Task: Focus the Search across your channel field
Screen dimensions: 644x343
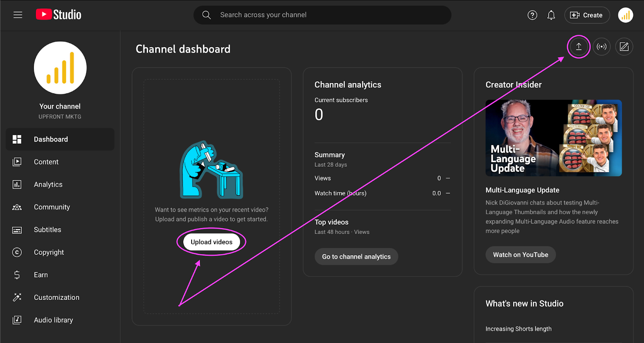Action: [322, 15]
